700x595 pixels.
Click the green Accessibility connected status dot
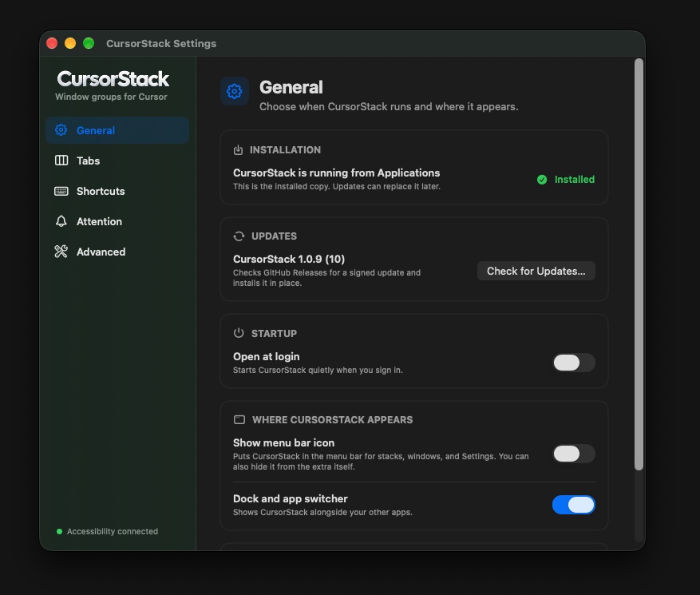click(59, 532)
